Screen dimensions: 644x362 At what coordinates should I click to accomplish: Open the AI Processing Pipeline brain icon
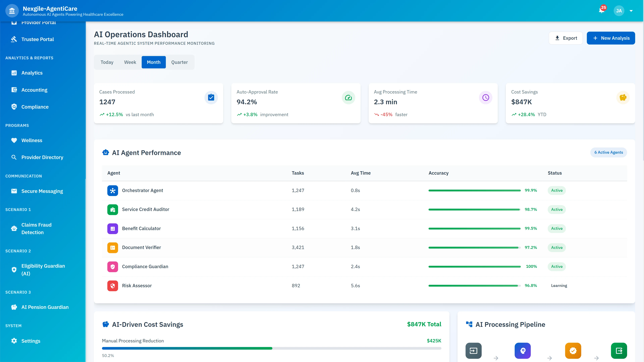pyautogui.click(x=523, y=350)
